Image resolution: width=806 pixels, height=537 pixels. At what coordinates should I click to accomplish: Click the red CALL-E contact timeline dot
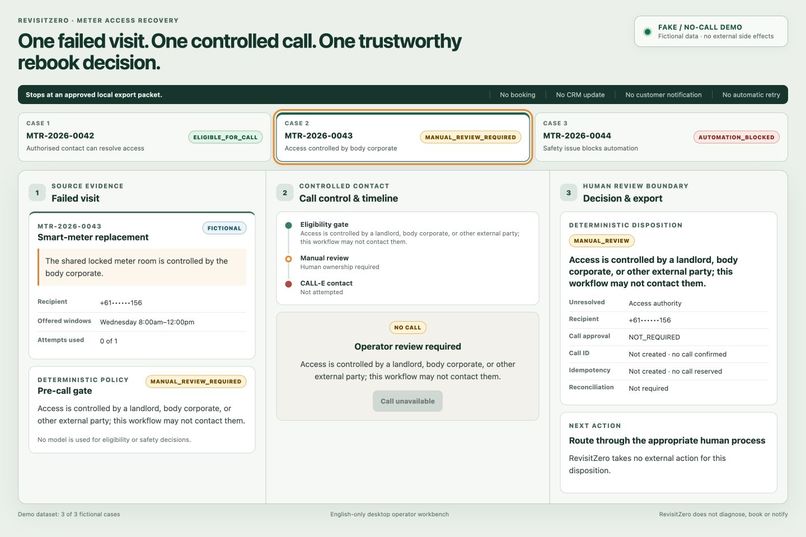pos(288,284)
